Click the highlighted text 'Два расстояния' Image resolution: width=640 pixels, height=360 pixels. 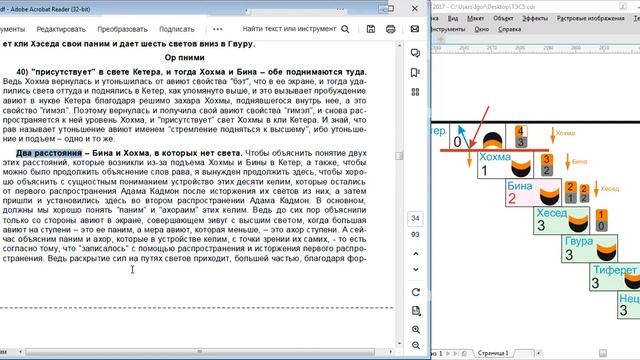pyautogui.click(x=49, y=153)
